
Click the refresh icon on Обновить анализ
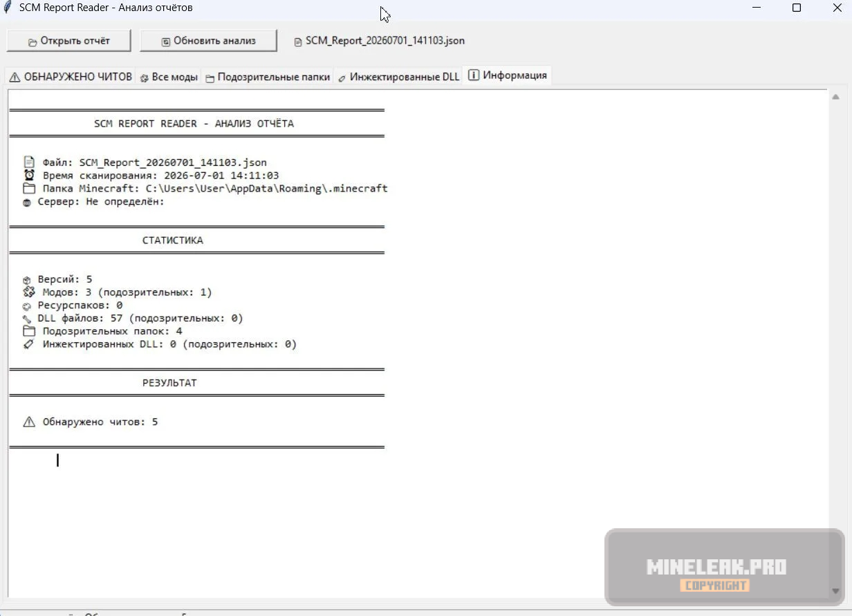point(166,42)
